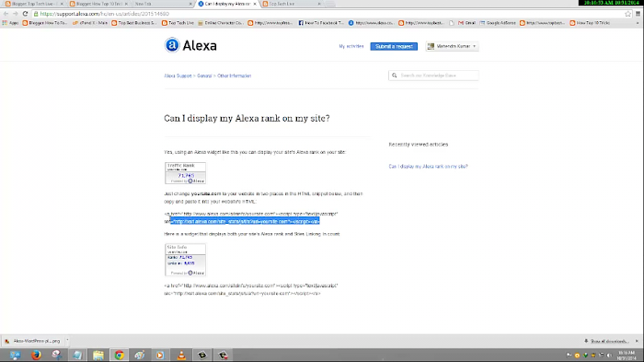Launch Firefox from taskbar
Image resolution: width=644 pixels, height=362 pixels.
tap(36, 355)
